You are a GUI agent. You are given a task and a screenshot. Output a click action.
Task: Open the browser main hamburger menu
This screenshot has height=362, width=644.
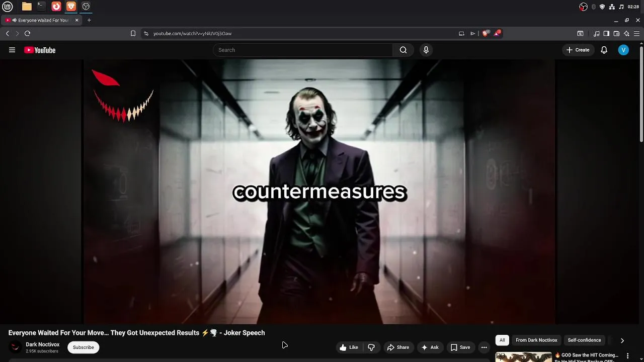(x=636, y=33)
